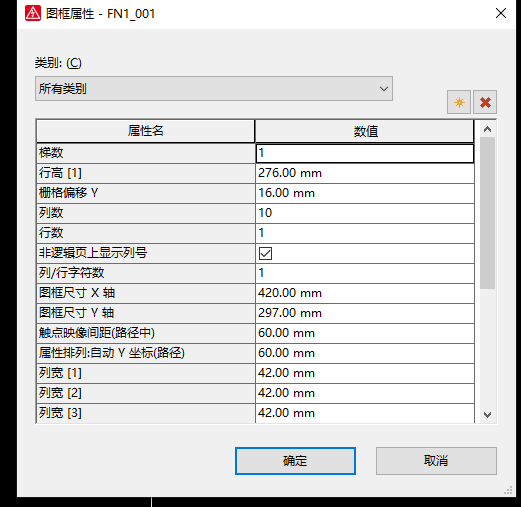Click the new property star icon
This screenshot has width=521, height=507.
[459, 102]
